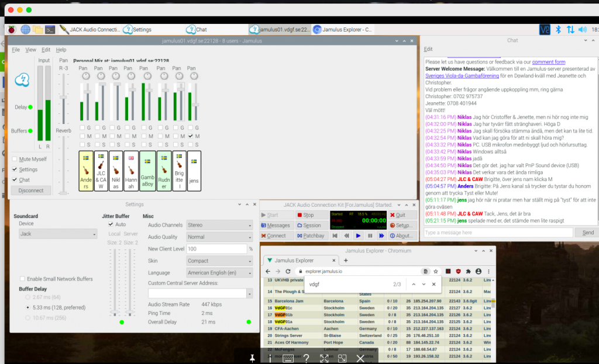This screenshot has width=599, height=364.
Task: Open the network tray icon
Action: click(570, 29)
